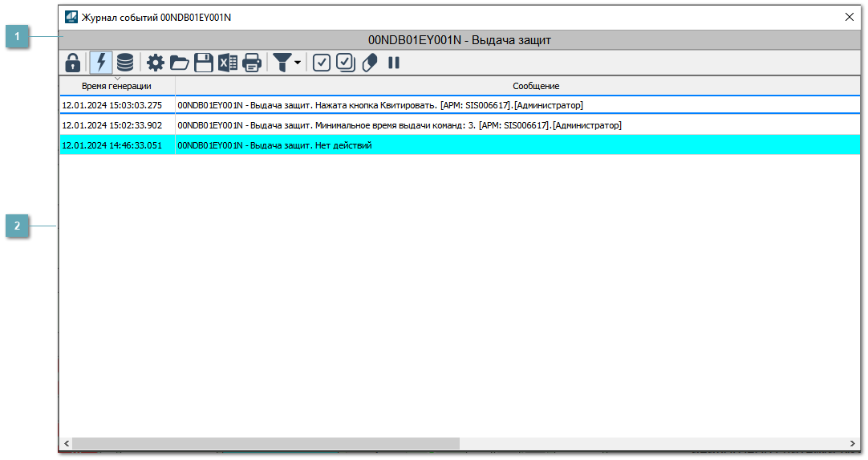Click the horizontal scrollbar right arrow
The height and width of the screenshot is (460, 868).
[853, 444]
